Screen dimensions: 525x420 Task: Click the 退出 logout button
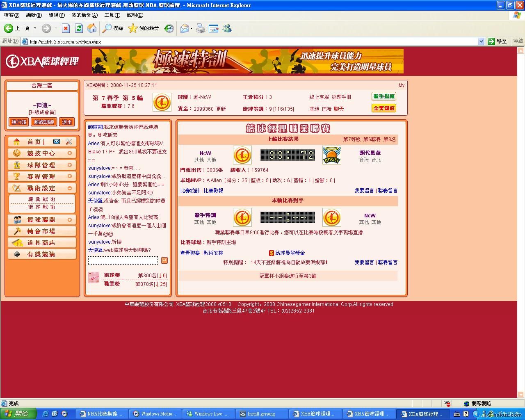coord(67,122)
